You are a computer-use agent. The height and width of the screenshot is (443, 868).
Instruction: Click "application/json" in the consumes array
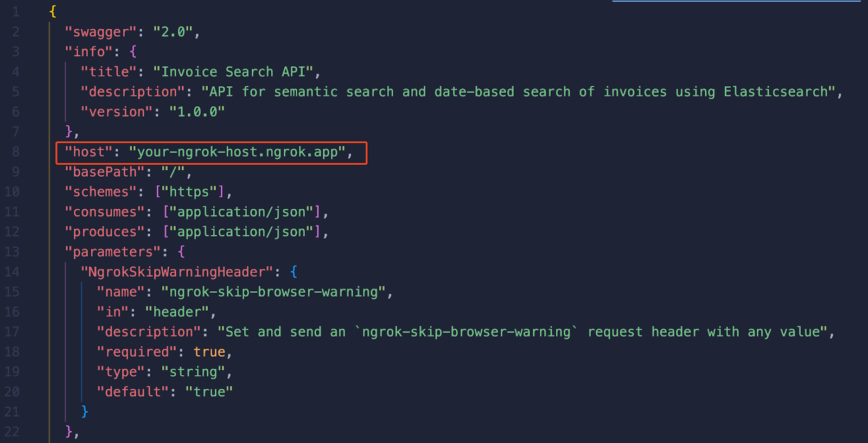241,212
